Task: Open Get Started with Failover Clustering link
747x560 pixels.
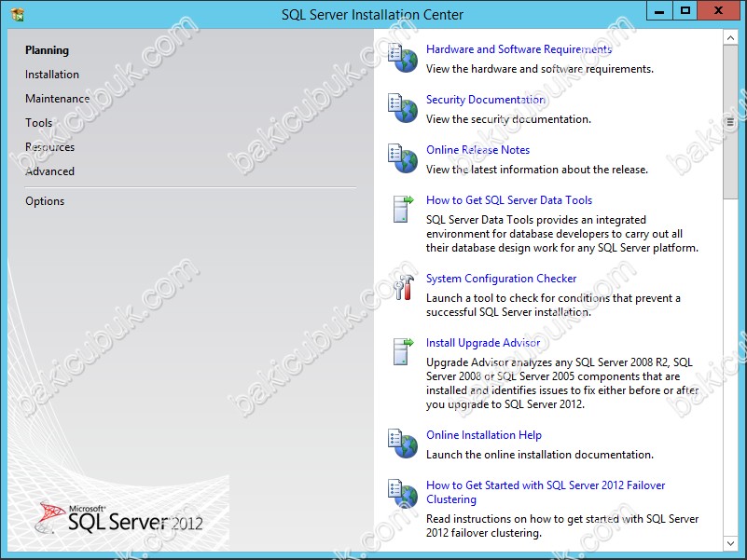Action: [x=546, y=492]
